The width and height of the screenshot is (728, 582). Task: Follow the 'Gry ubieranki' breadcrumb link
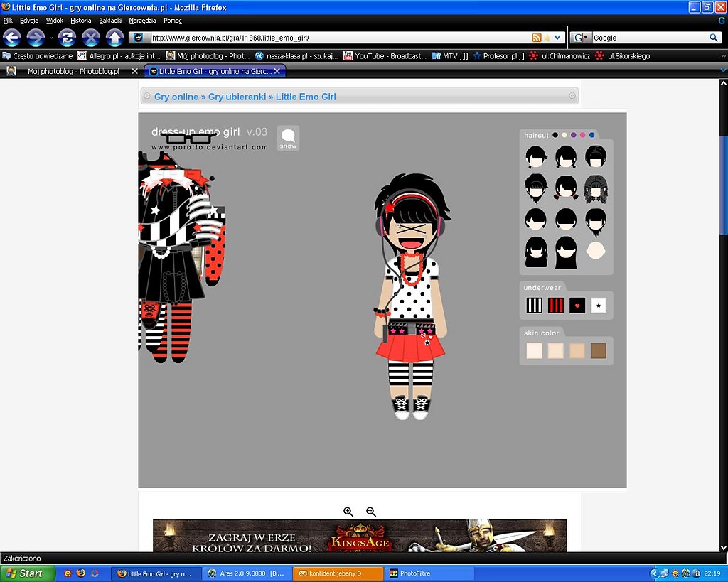pyautogui.click(x=237, y=97)
